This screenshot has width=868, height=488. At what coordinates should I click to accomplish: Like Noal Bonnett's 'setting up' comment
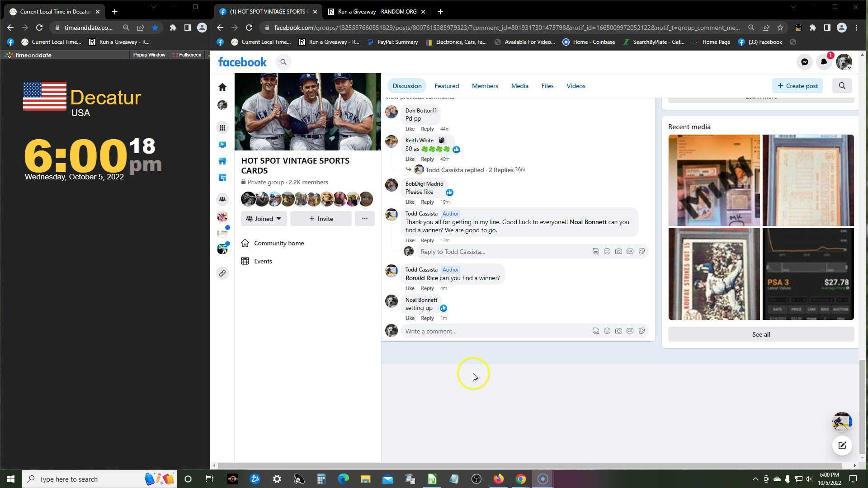pyautogui.click(x=410, y=318)
